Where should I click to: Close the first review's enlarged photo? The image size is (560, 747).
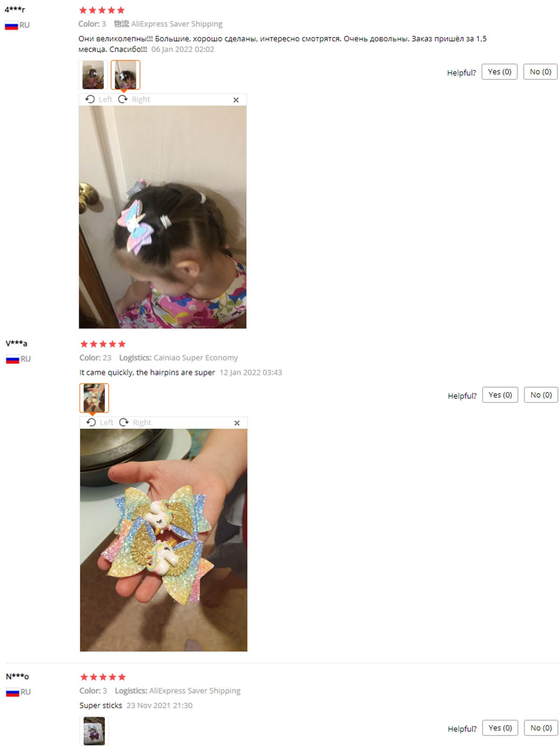click(x=236, y=100)
